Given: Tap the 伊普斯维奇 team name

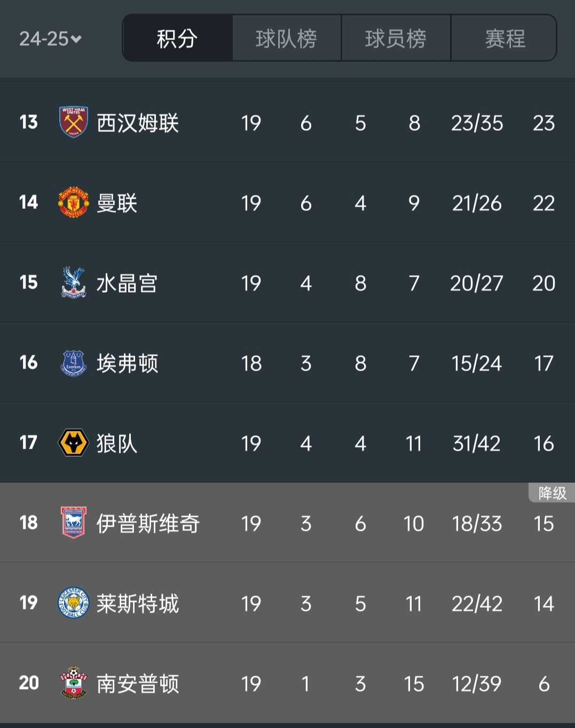Looking at the screenshot, I should click(148, 523).
